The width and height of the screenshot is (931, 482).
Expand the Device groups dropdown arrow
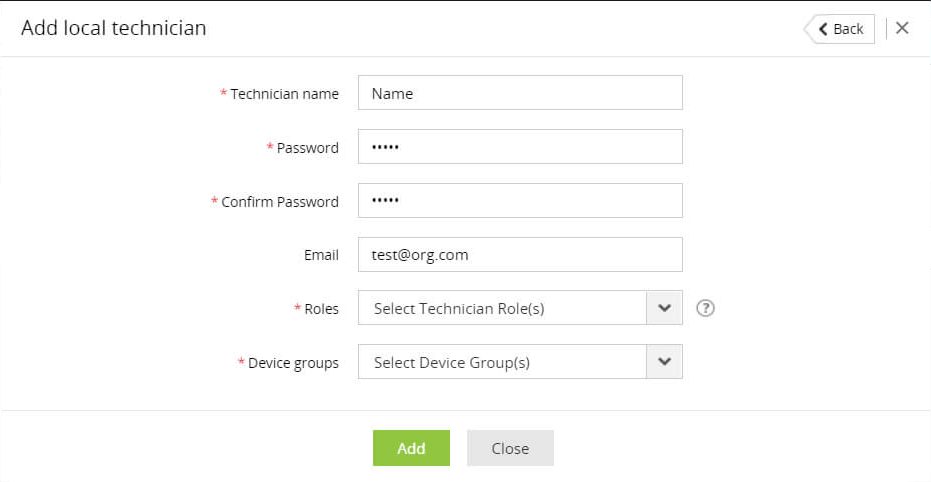tap(665, 362)
